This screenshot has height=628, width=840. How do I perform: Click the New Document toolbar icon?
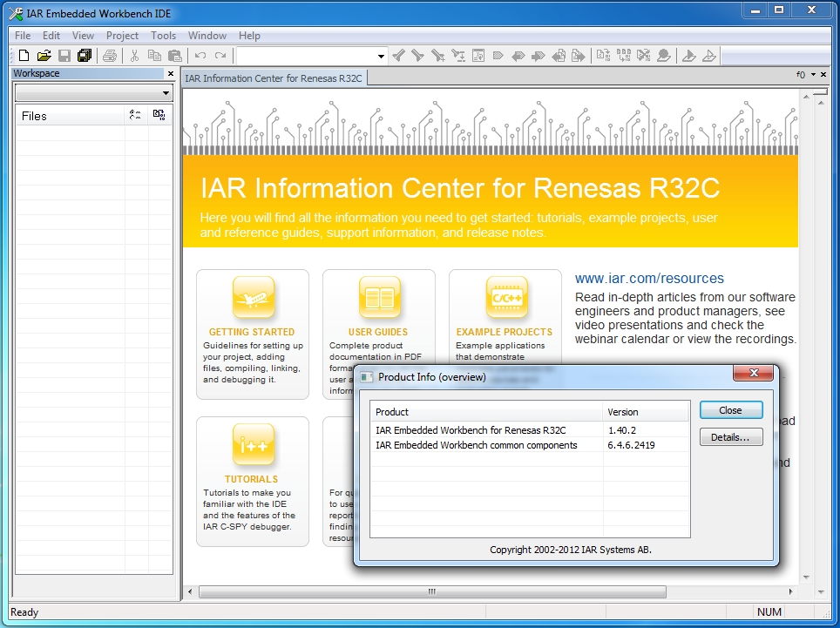click(x=24, y=55)
